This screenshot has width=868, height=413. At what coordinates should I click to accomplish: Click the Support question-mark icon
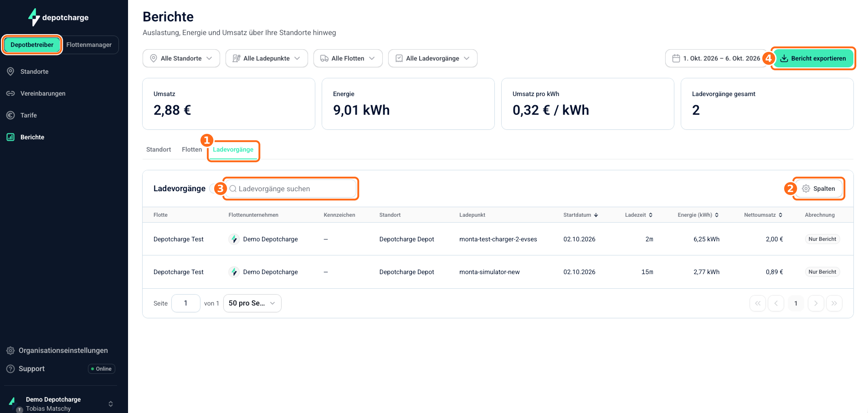[10, 369]
